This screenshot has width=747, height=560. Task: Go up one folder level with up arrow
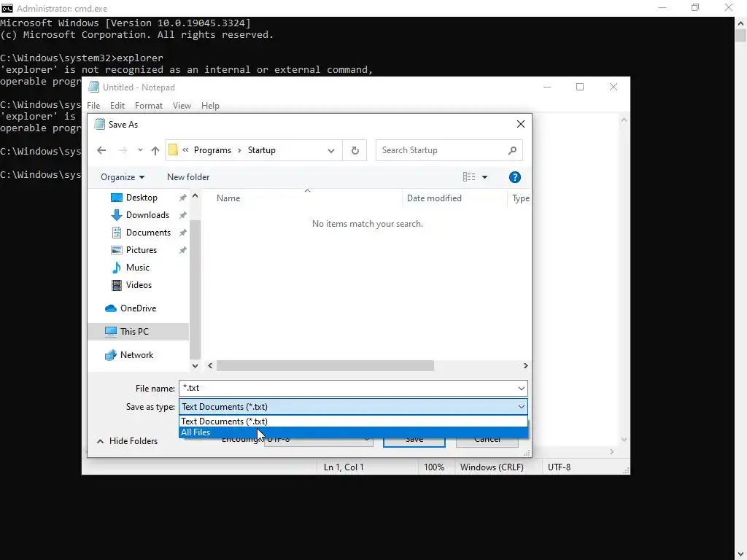pos(155,150)
